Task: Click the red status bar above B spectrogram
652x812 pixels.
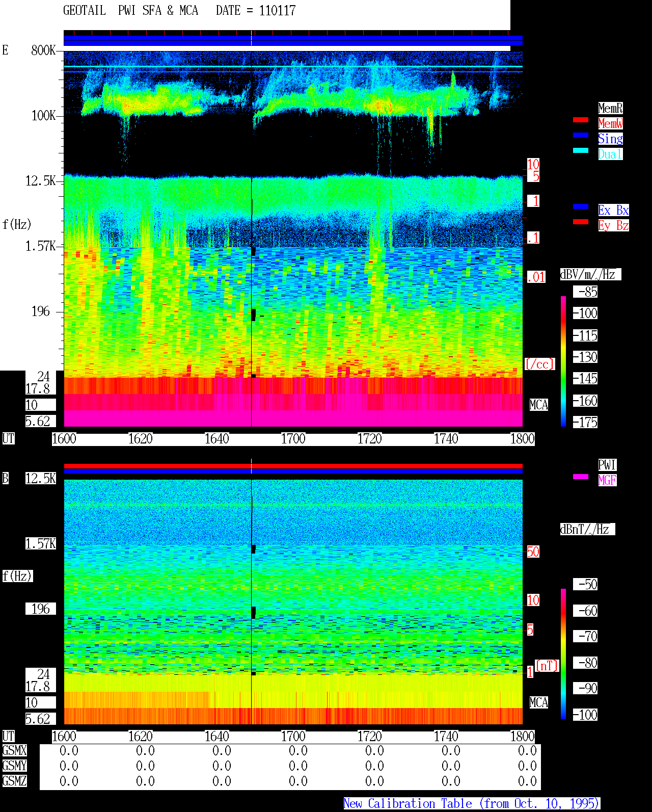Action: click(293, 466)
